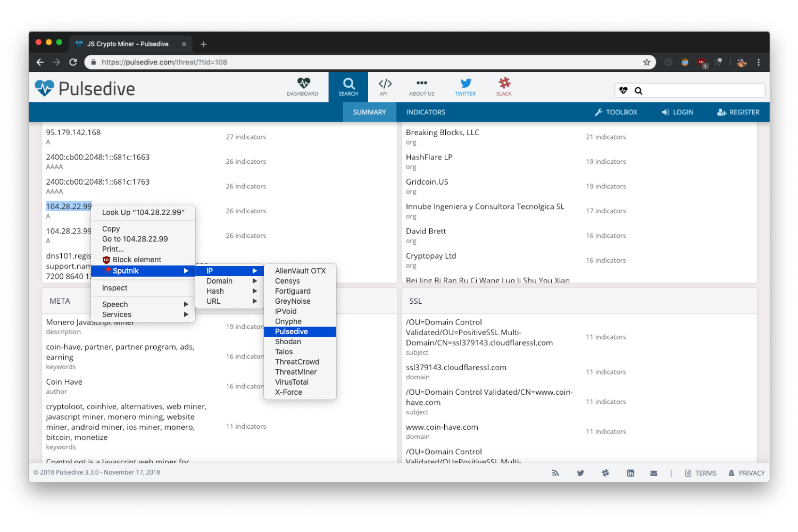Viewport: 798px width, 532px height.
Task: Select the highlighted Pulsedive lookup
Action: [x=300, y=331]
